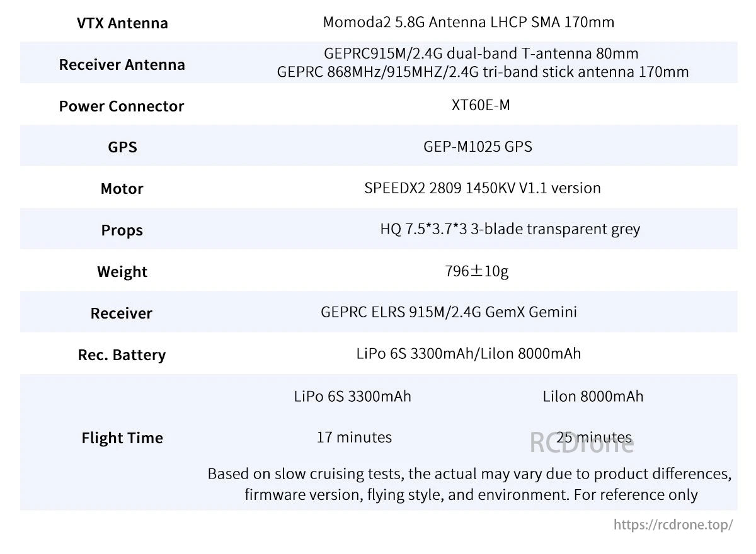Click the HQ 7.5*3.7*3 props value
Screen dimensions: 756x554
pos(510,229)
